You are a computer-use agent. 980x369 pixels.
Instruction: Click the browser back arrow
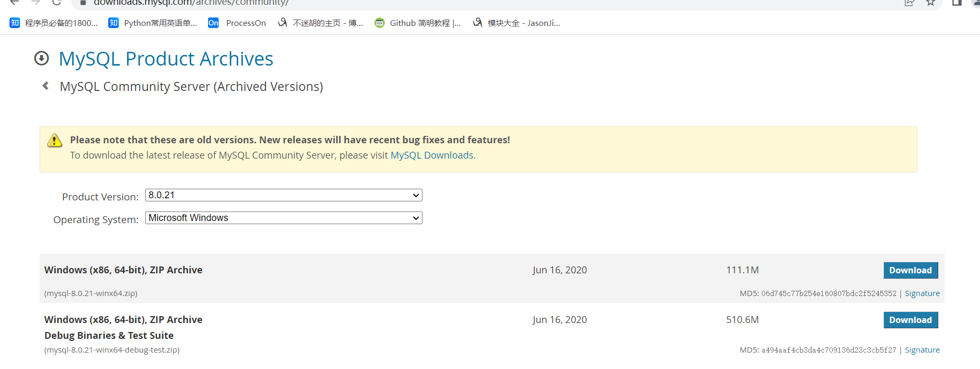14,3
